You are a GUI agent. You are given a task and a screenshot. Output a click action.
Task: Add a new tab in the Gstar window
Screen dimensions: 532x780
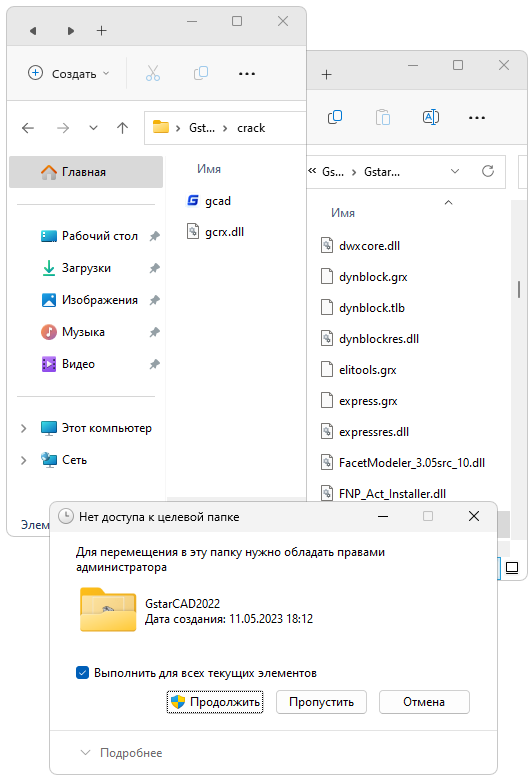pyautogui.click(x=326, y=75)
